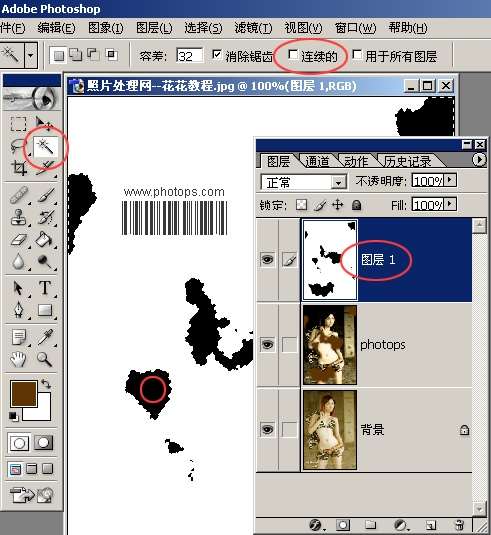The image size is (491, 535).
Task: Choose the Clone Stamp tool
Action: pyautogui.click(x=18, y=217)
